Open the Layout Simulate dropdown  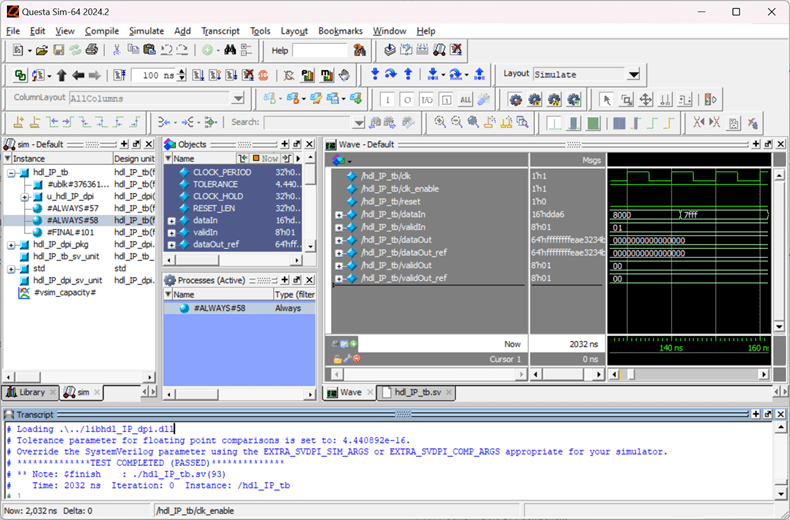point(633,75)
